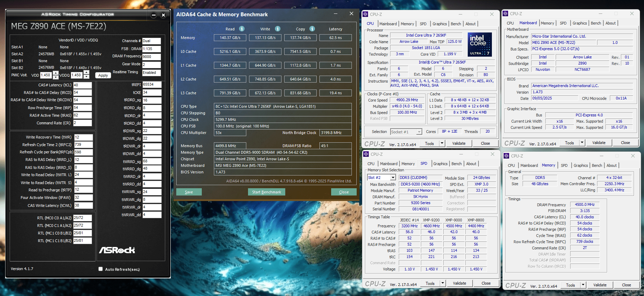This screenshot has height=296, width=644.
Task: Click the Save button in AIDA64
Action: (189, 192)
